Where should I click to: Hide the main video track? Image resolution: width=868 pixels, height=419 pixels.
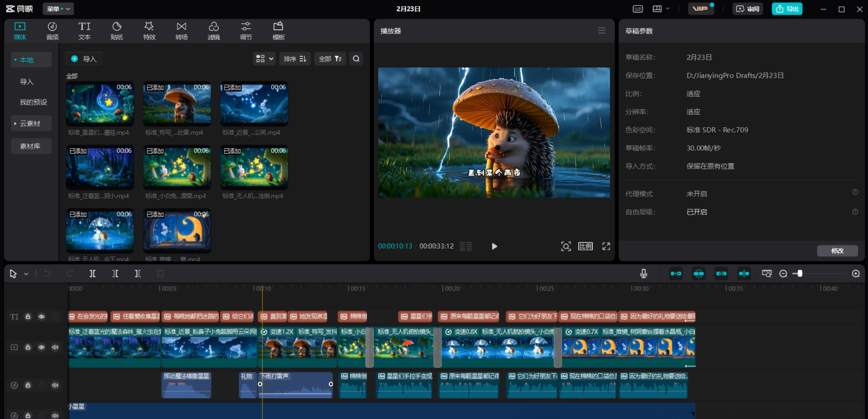(x=41, y=347)
